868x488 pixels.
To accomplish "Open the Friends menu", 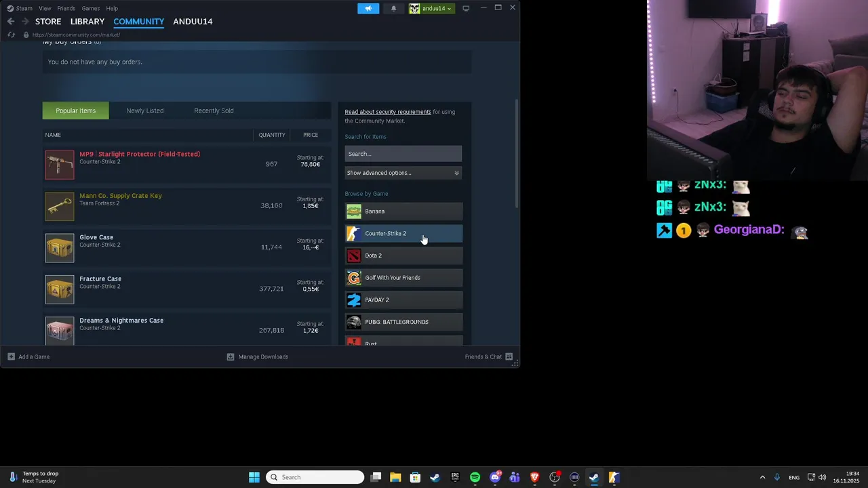I will click(x=66, y=8).
